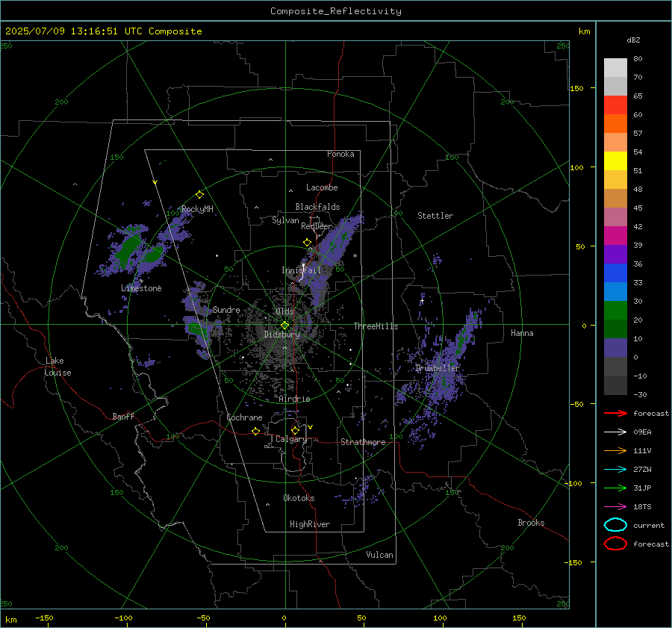Click the Sylvan label
Viewport: 672px width, 628px height.
pyautogui.click(x=285, y=220)
